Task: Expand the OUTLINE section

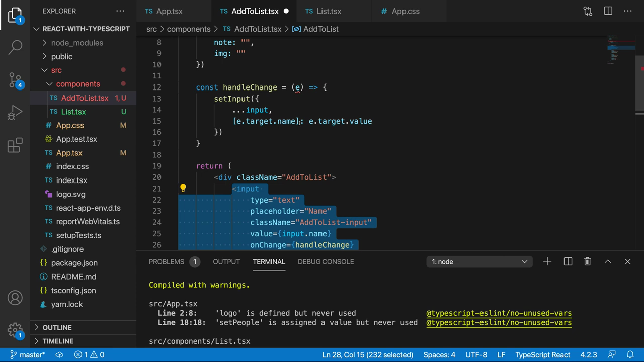Action: pos(83,327)
